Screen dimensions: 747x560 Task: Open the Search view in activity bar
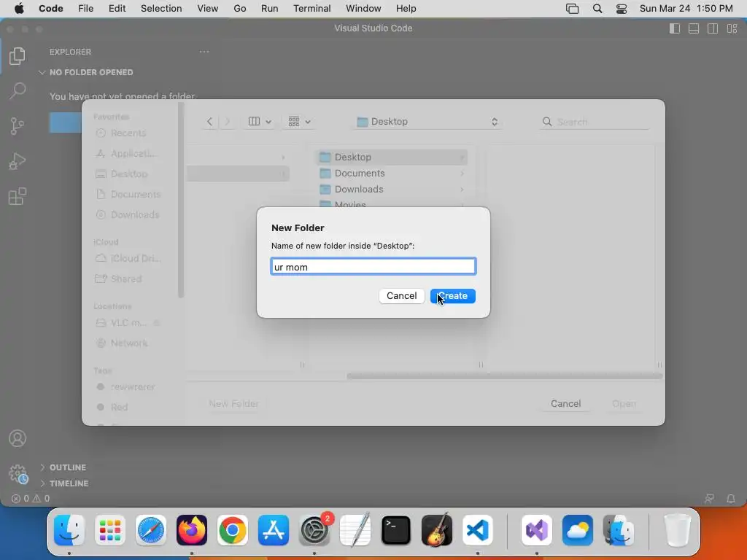pos(18,90)
